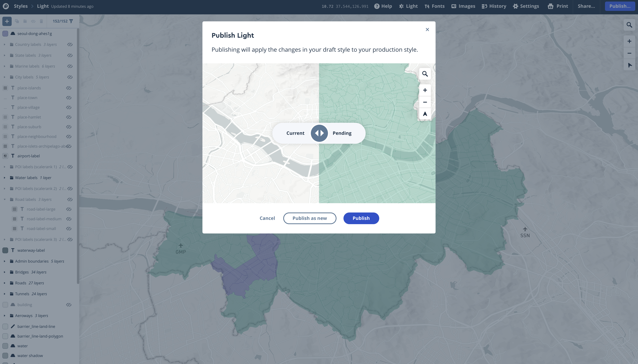Viewport: 638px width, 364px height.
Task: Click the layer filter funnel icon
Action: click(x=71, y=21)
